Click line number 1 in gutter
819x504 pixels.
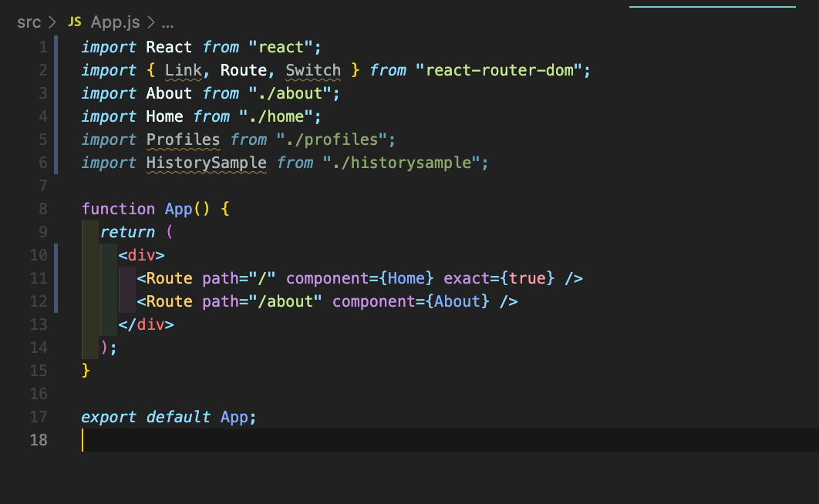pos(43,48)
